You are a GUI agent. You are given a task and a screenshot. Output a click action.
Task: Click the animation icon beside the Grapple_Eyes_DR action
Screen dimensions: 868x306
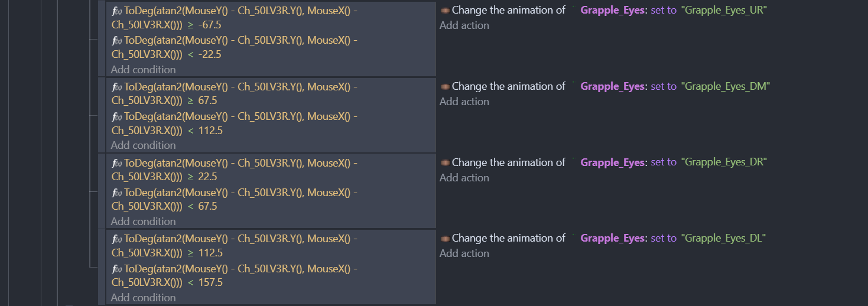(445, 162)
